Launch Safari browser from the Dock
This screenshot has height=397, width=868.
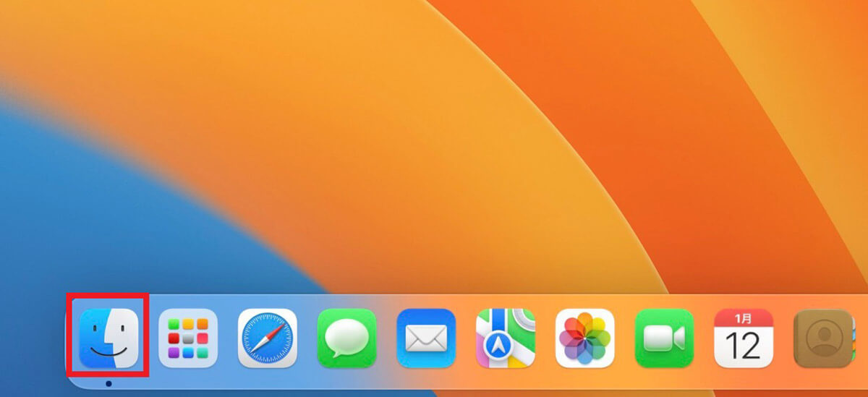pos(268,338)
